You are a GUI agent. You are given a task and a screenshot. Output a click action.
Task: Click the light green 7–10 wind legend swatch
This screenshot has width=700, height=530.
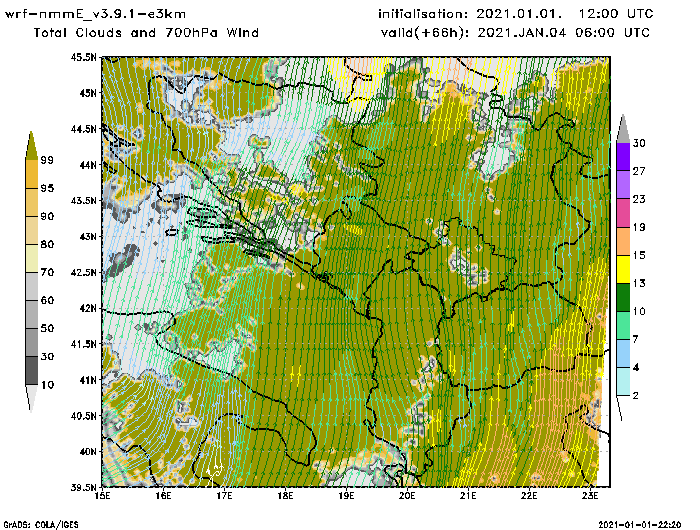[x=623, y=326]
